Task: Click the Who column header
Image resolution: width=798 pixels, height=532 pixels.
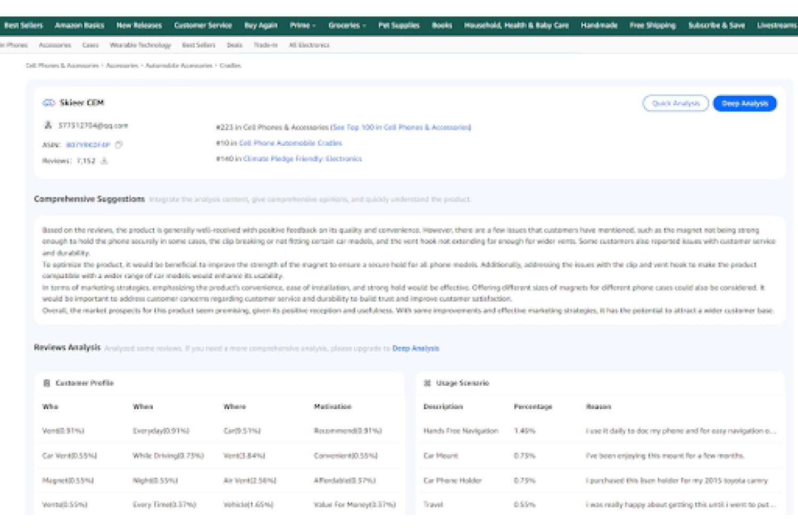Action: (50, 406)
